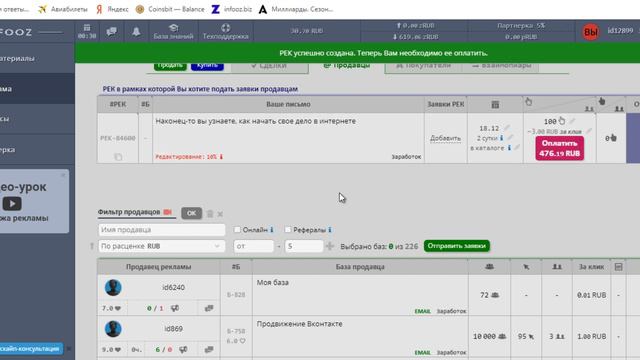Viewport: 640px width, 360px height.
Task: Click the letter text 'Наконец-то вы узнаете...'
Action: [x=256, y=121]
